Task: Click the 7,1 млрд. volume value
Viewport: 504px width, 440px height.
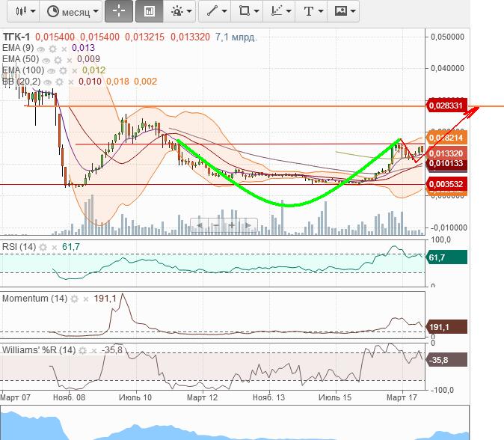Action: click(236, 37)
